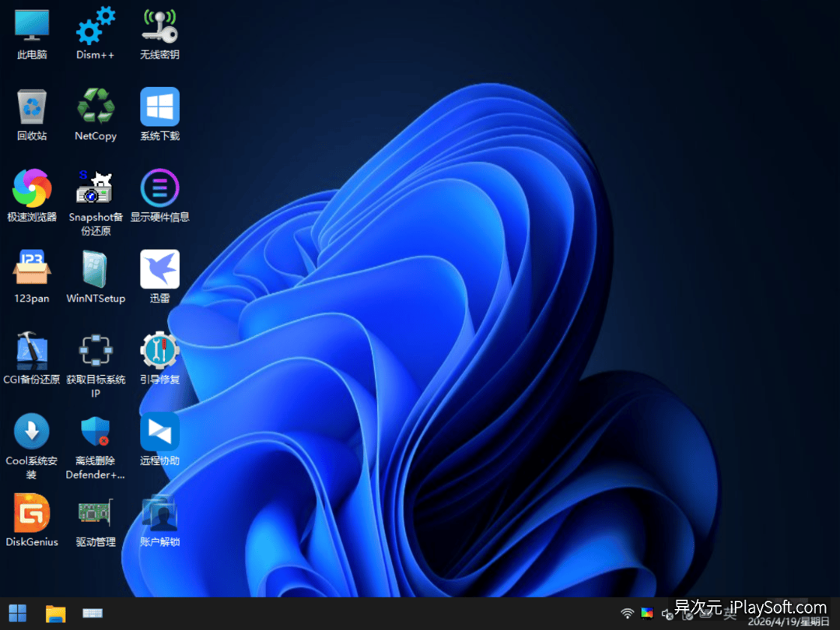This screenshot has height=630, width=840.
Task: Click the Wi-Fi tray icon
Action: [x=627, y=614]
